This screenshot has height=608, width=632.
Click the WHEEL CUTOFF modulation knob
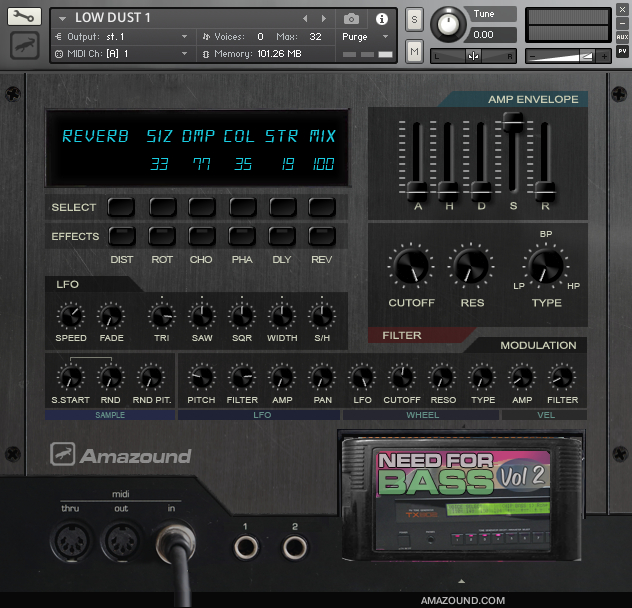pyautogui.click(x=402, y=377)
